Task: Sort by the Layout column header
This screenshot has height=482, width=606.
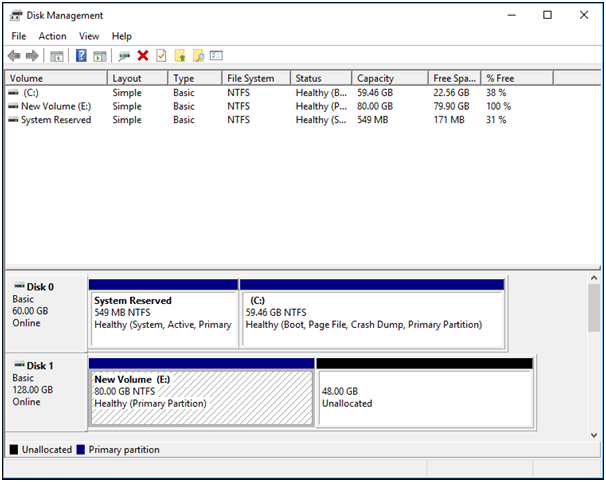Action: pyautogui.click(x=138, y=78)
